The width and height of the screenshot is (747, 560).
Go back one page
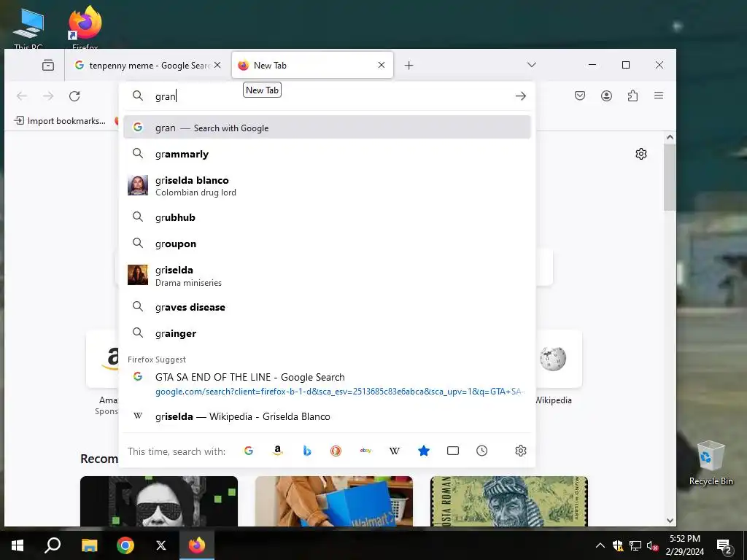(22, 96)
